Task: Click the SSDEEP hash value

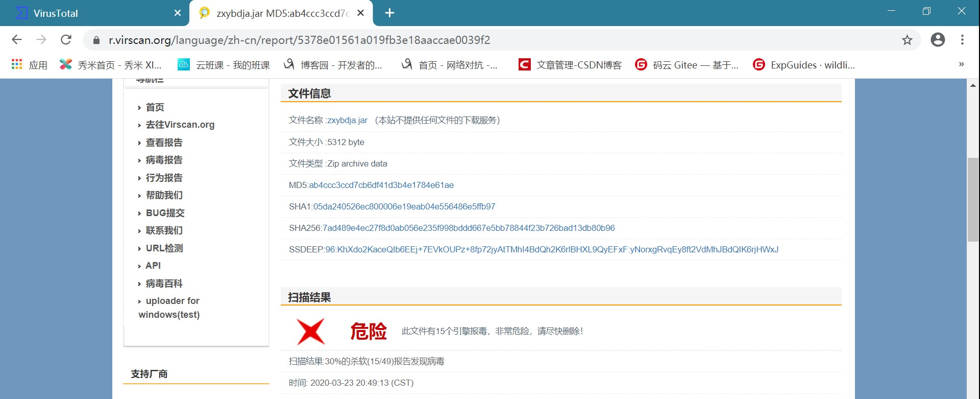Action: (x=552, y=249)
